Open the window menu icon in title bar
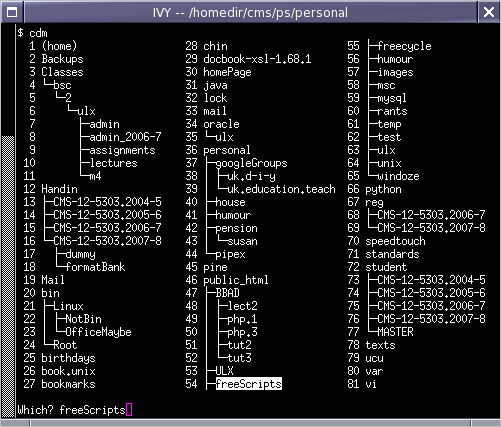Viewport: 501px width, 427px height. (x=12, y=13)
